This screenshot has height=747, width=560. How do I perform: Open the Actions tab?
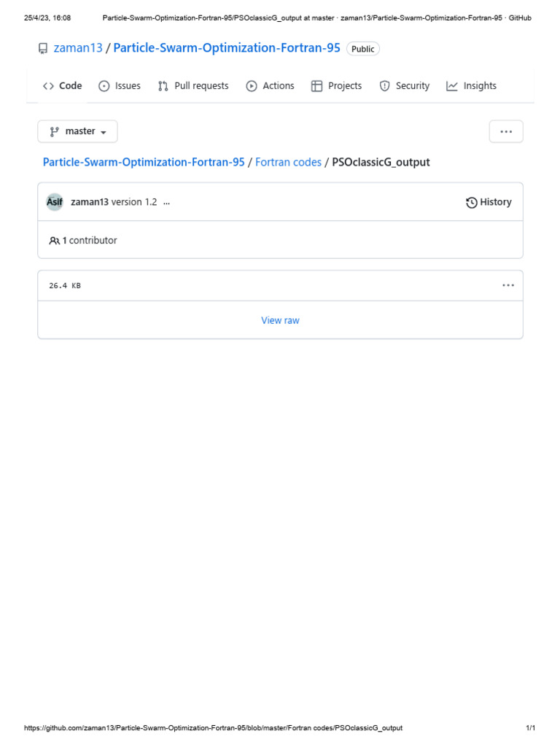(271, 86)
